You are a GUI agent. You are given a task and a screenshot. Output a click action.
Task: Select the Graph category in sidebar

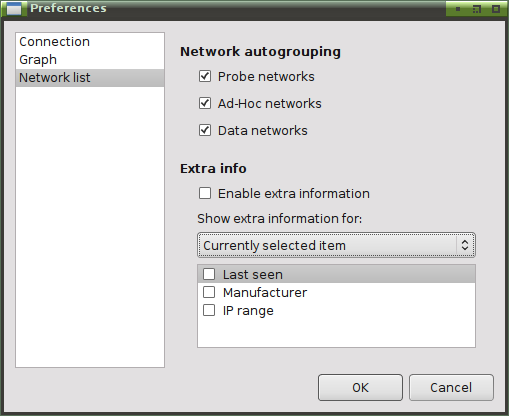point(90,60)
